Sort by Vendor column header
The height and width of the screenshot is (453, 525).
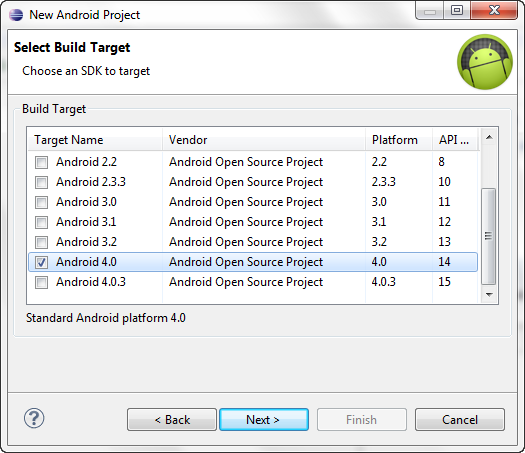(264, 140)
